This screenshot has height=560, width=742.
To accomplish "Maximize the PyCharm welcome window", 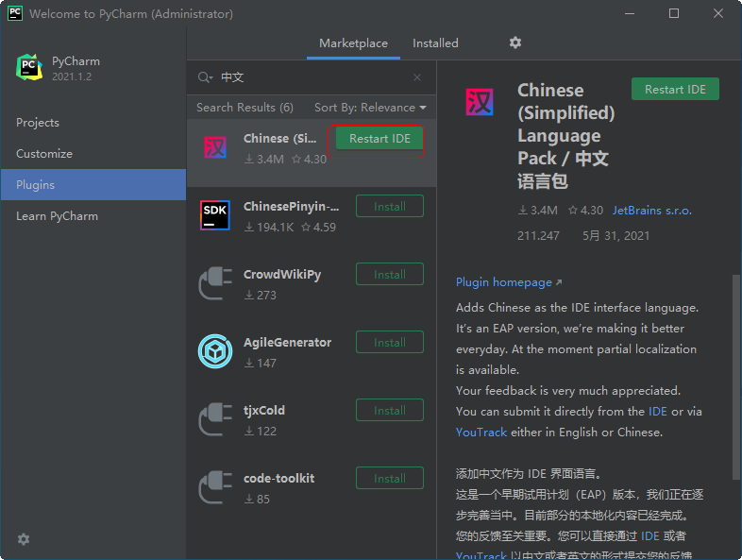I will [x=674, y=13].
